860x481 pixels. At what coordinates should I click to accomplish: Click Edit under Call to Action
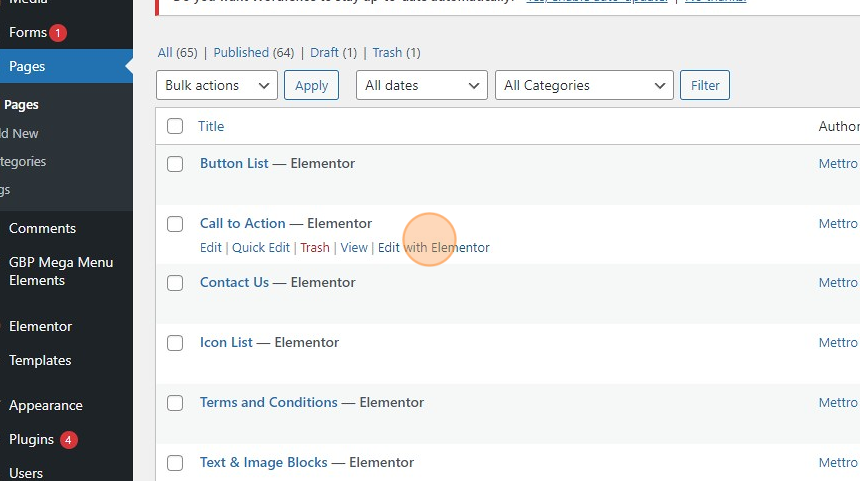click(211, 247)
